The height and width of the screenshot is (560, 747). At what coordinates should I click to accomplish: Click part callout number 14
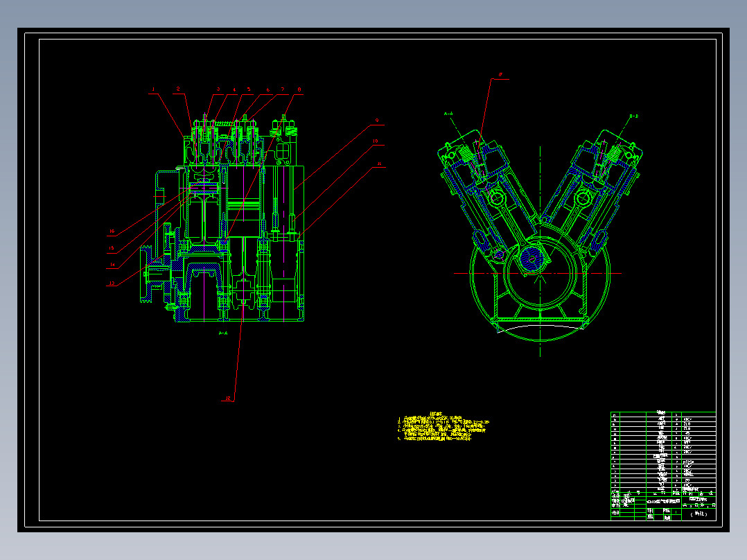[112, 265]
